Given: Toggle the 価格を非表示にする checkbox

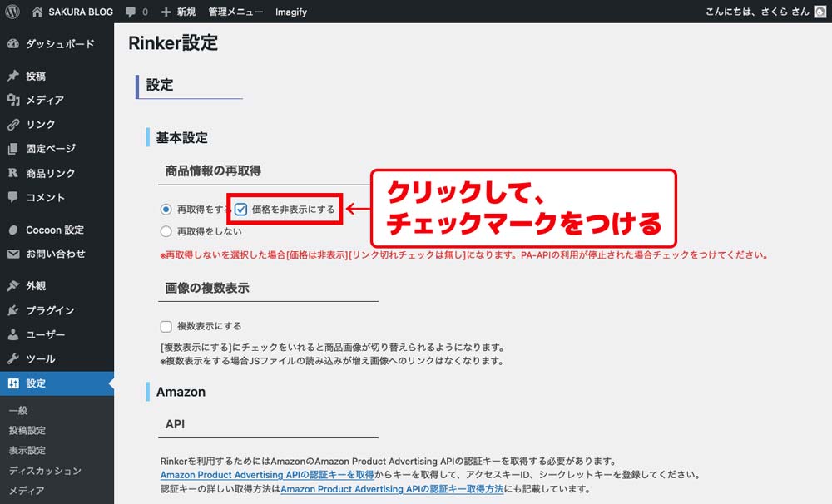Looking at the screenshot, I should 241,210.
